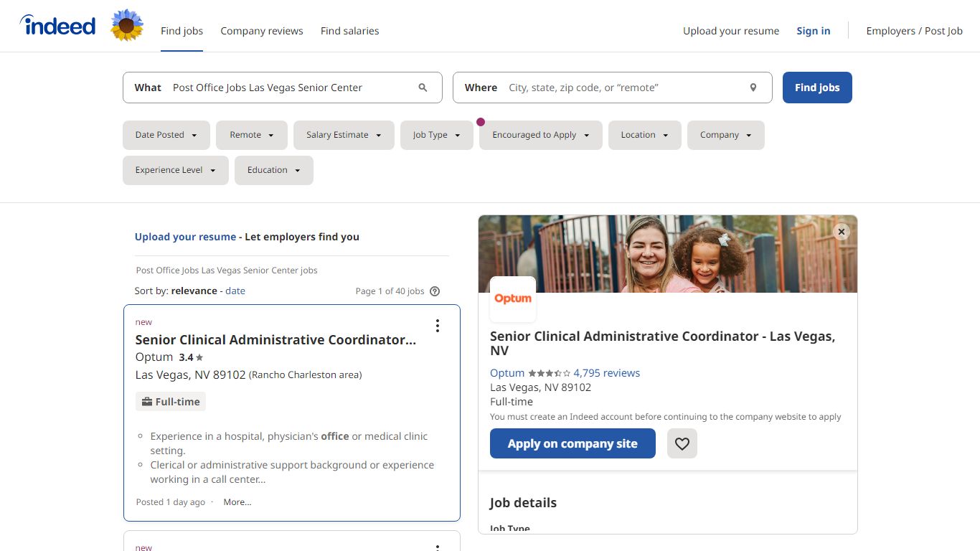Open the Job Type filter dropdown
Viewport: 980px width, 551px height.
click(437, 135)
